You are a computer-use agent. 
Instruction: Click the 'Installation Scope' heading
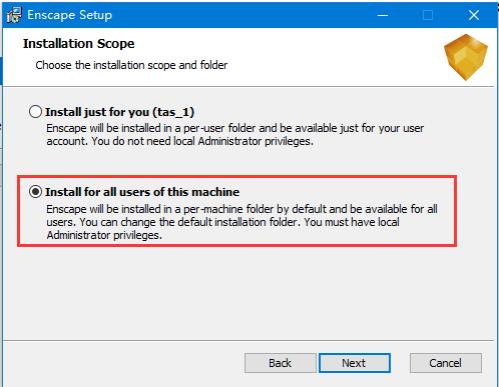79,44
